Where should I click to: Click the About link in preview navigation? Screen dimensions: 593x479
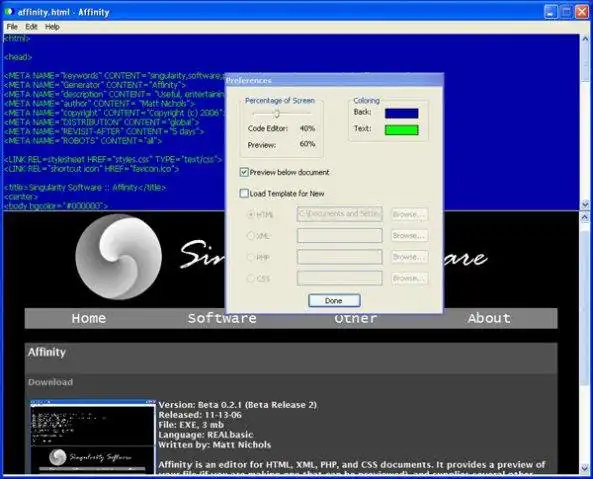click(489, 318)
